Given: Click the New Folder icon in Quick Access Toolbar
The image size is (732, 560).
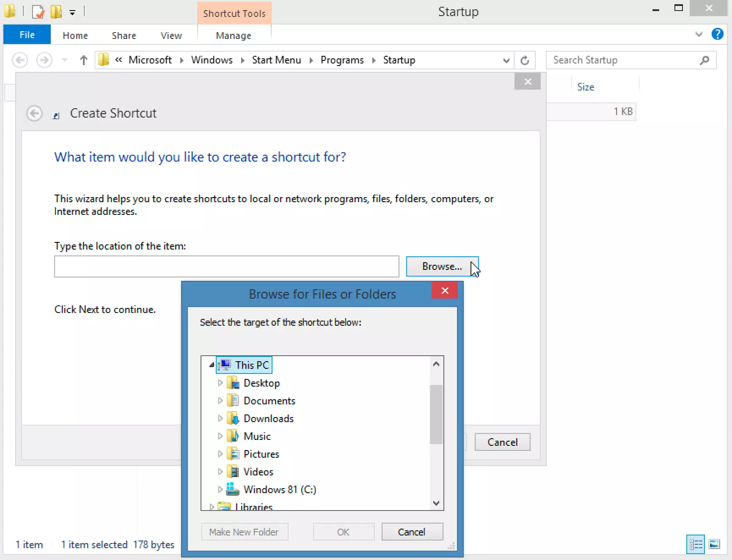Looking at the screenshot, I should [56, 12].
